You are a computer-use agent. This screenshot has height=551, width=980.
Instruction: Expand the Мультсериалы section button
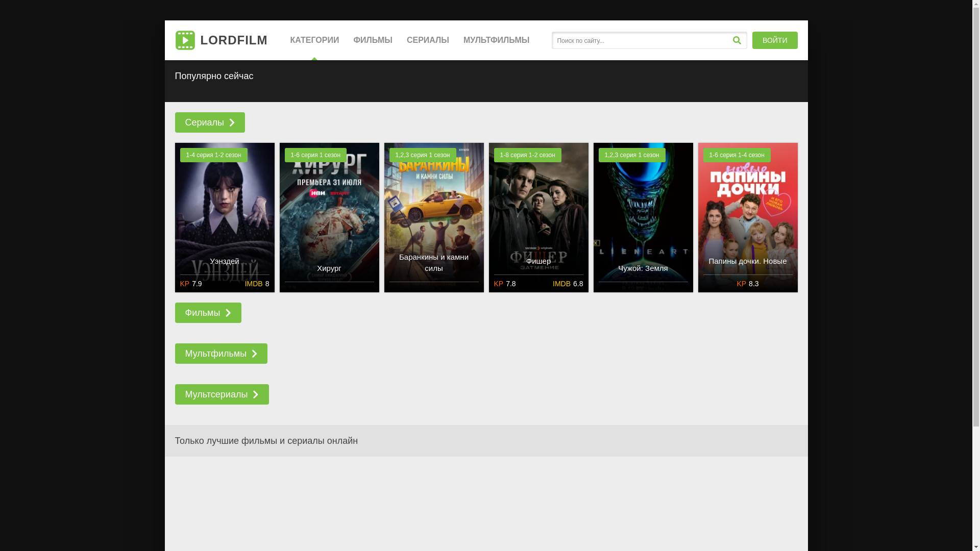[222, 394]
